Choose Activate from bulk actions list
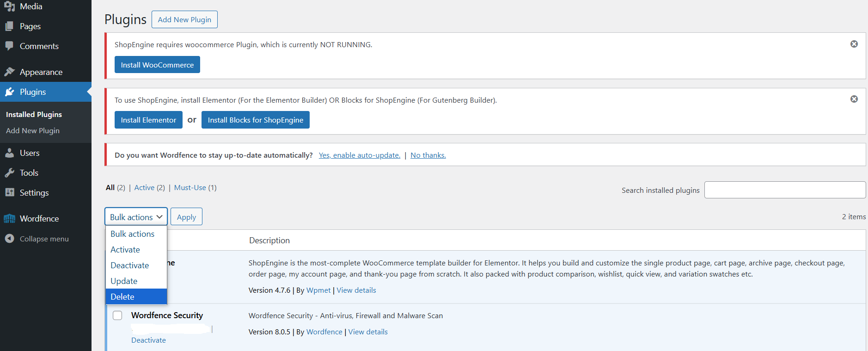 [x=136, y=250]
